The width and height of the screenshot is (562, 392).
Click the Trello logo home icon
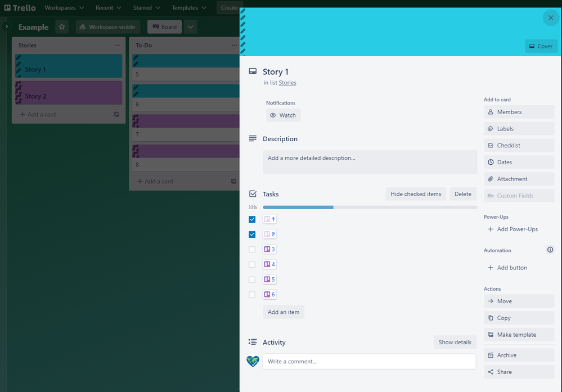[x=20, y=7]
